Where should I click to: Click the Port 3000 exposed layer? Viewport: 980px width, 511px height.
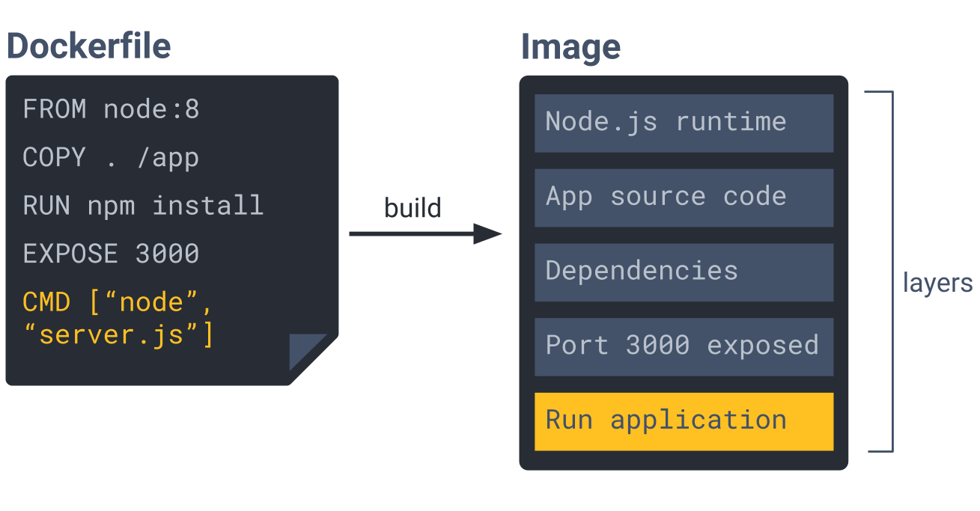pos(684,346)
